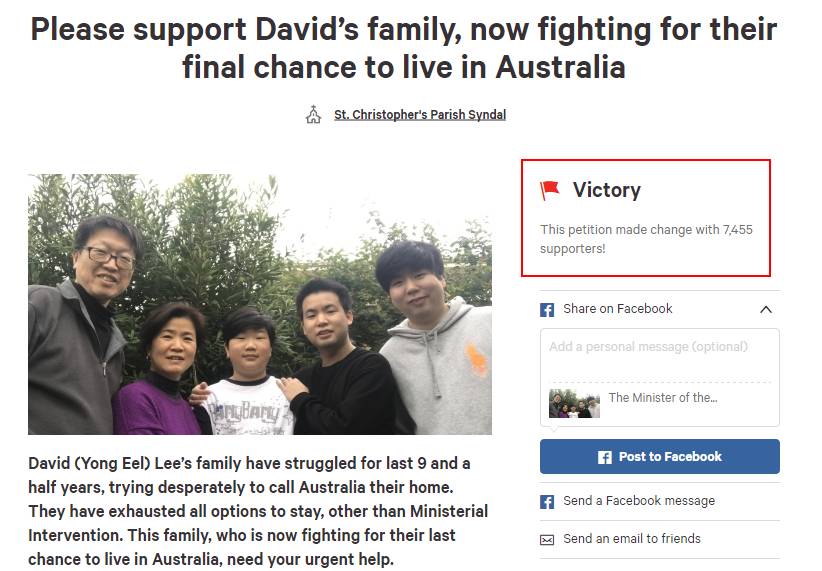Click the 7,455 supporters victory message
The image size is (822, 571).
[x=646, y=239]
